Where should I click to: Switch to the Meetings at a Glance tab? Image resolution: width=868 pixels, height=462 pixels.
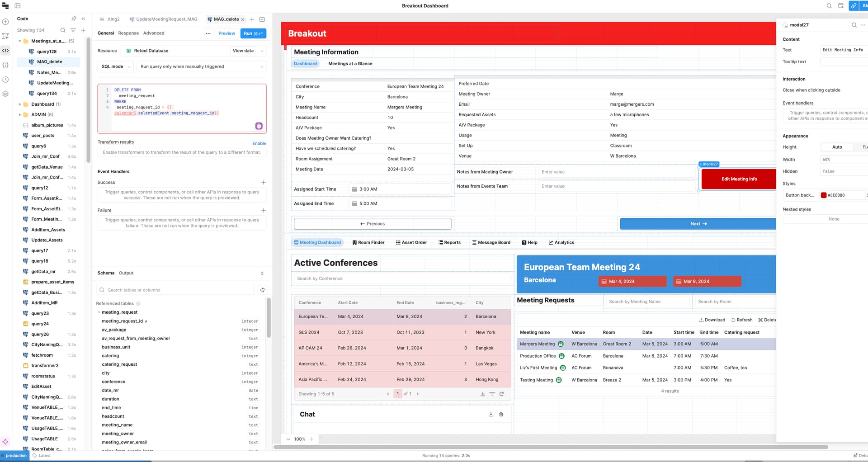click(350, 64)
